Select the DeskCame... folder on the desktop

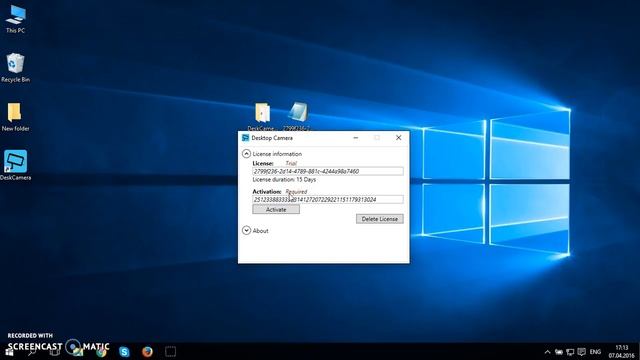click(262, 116)
